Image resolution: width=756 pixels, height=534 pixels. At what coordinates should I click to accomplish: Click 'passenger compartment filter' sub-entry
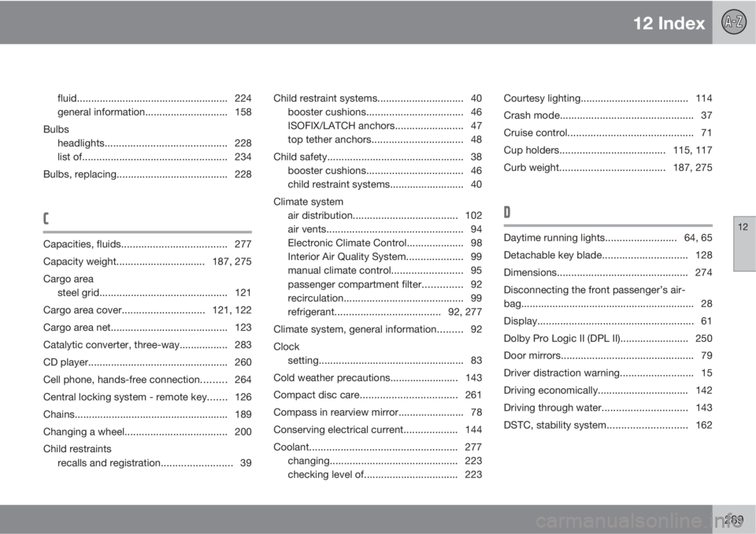385,284
